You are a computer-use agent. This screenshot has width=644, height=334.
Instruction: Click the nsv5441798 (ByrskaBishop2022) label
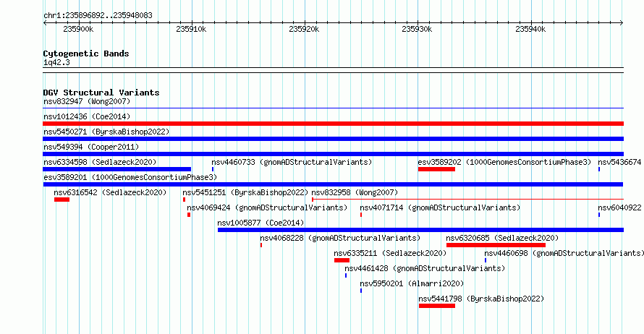click(481, 299)
